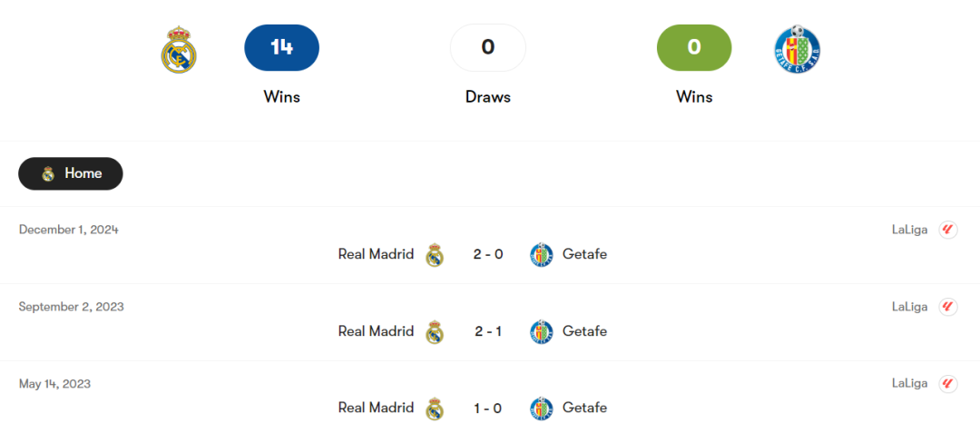Click the blue 14 wins badge
Image resolution: width=980 pixels, height=433 pixels.
pos(281,48)
